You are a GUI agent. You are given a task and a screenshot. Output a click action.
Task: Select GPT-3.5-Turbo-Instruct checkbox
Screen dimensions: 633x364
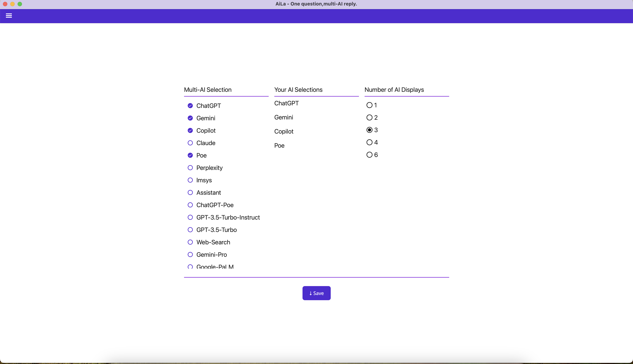click(x=190, y=218)
